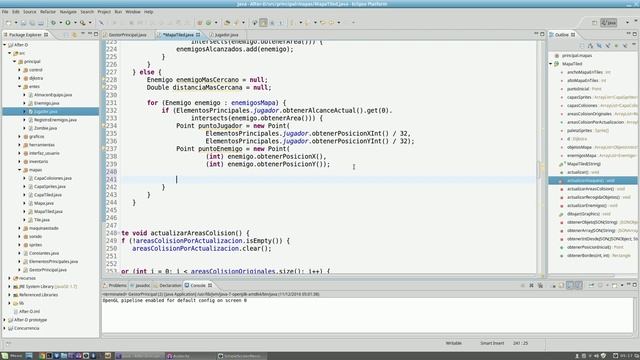Click code line 241 in the editor

pyautogui.click(x=329, y=179)
